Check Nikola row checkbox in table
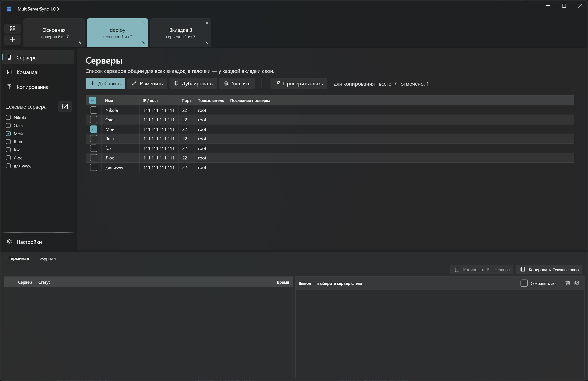The image size is (588, 381). pyautogui.click(x=94, y=110)
